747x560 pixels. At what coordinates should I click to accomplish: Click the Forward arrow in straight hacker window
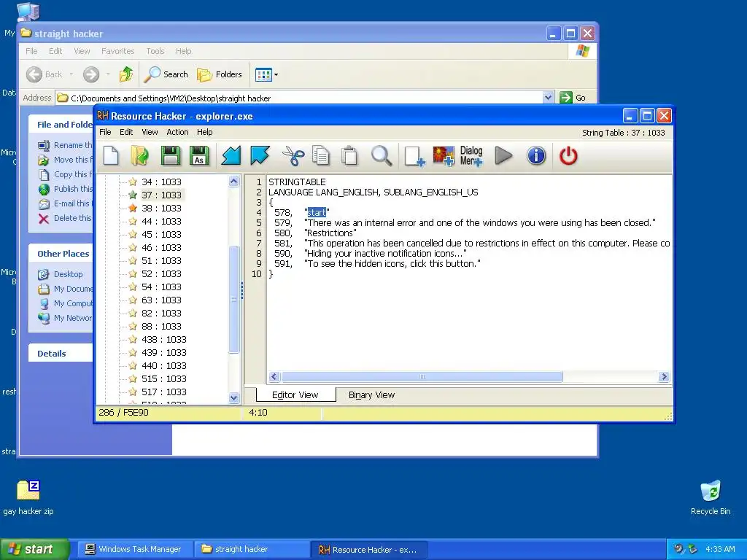tap(91, 74)
